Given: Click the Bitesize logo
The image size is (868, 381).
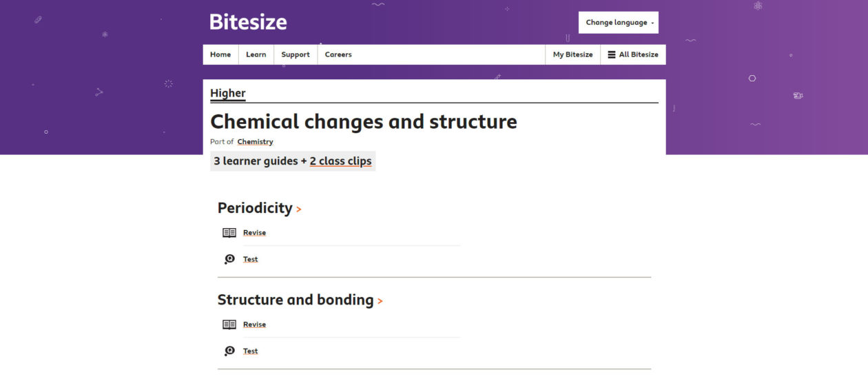Looking at the screenshot, I should pyautogui.click(x=248, y=22).
